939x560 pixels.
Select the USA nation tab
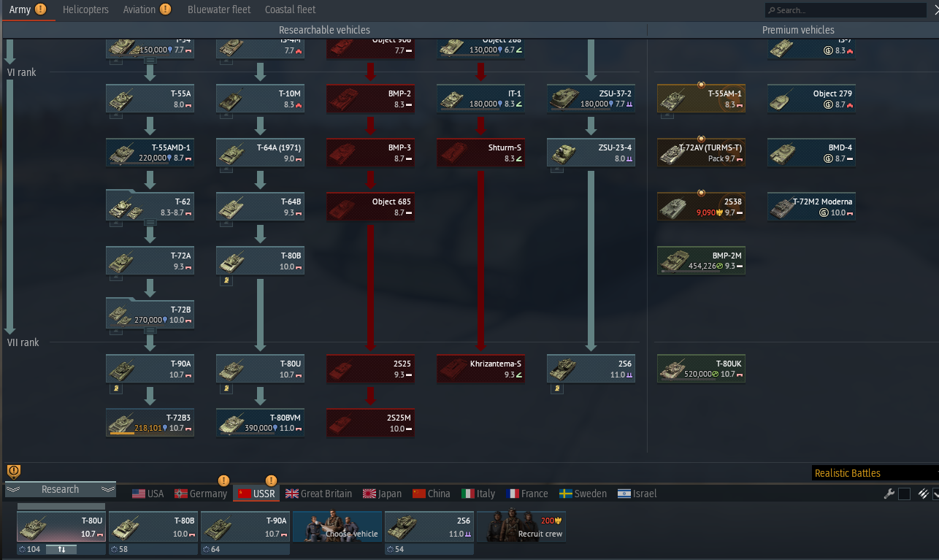[148, 494]
